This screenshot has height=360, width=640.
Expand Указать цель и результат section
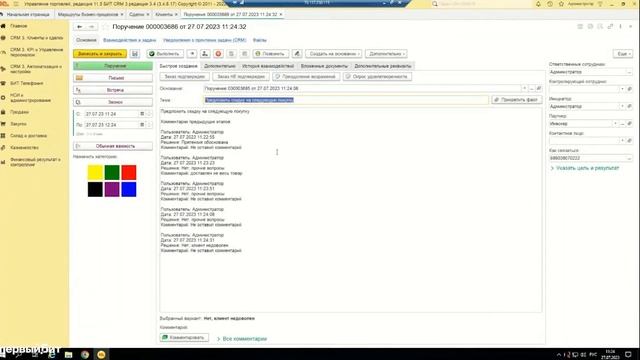pos(584,168)
